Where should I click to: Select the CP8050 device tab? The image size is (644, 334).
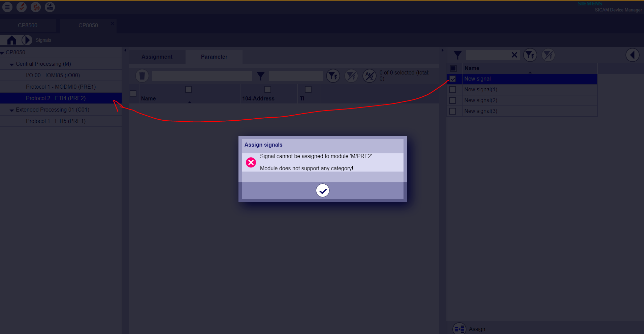tap(88, 25)
